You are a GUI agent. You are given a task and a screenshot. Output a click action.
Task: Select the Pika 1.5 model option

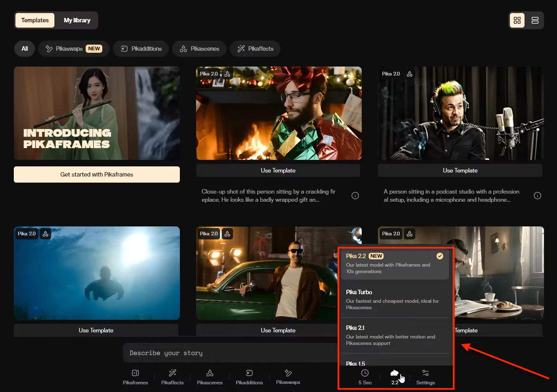point(395,362)
